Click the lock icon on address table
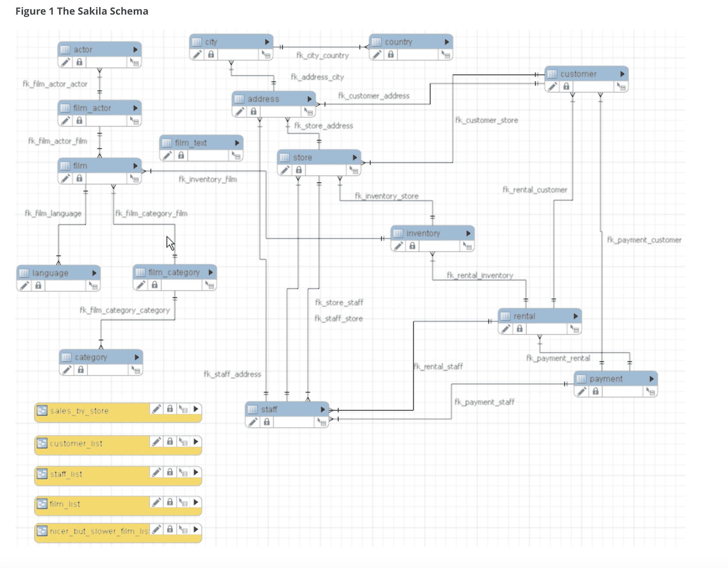This screenshot has width=728, height=568. click(x=254, y=112)
